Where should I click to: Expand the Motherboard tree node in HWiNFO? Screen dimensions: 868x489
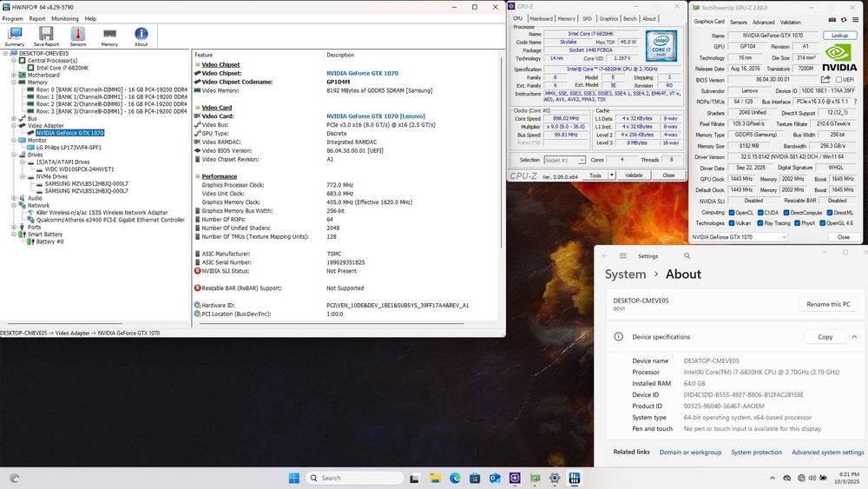(15, 75)
